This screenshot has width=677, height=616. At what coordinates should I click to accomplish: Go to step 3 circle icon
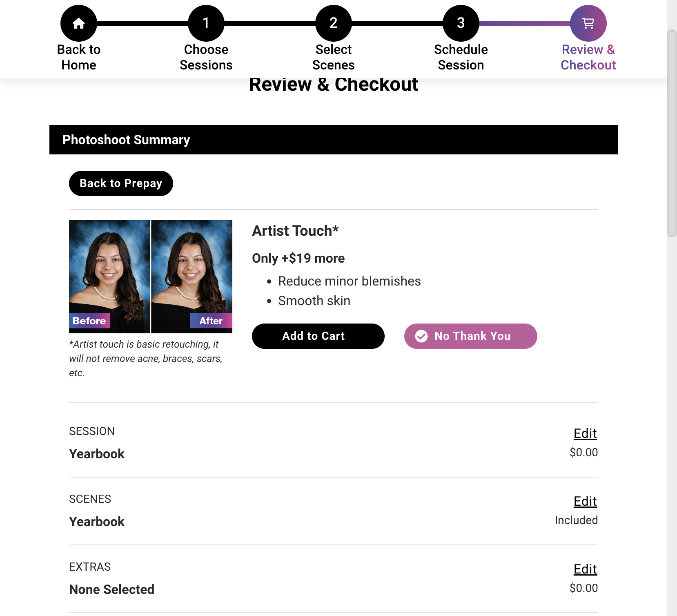461,23
